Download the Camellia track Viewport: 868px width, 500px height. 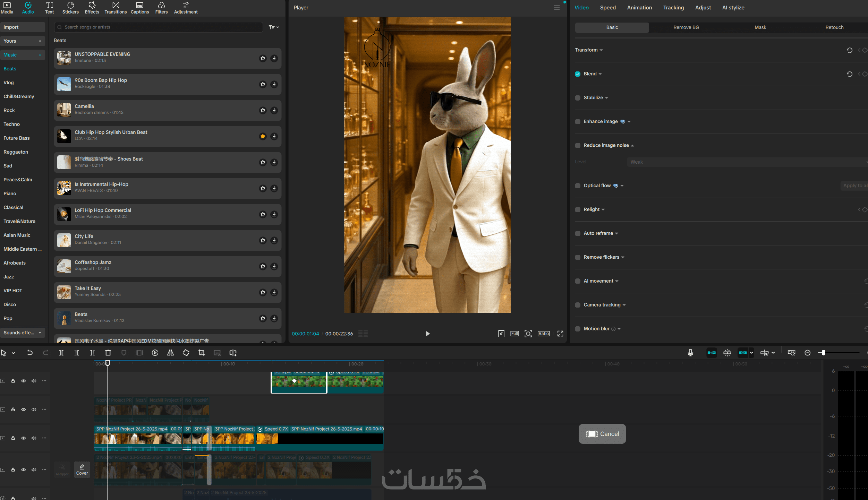tap(274, 110)
